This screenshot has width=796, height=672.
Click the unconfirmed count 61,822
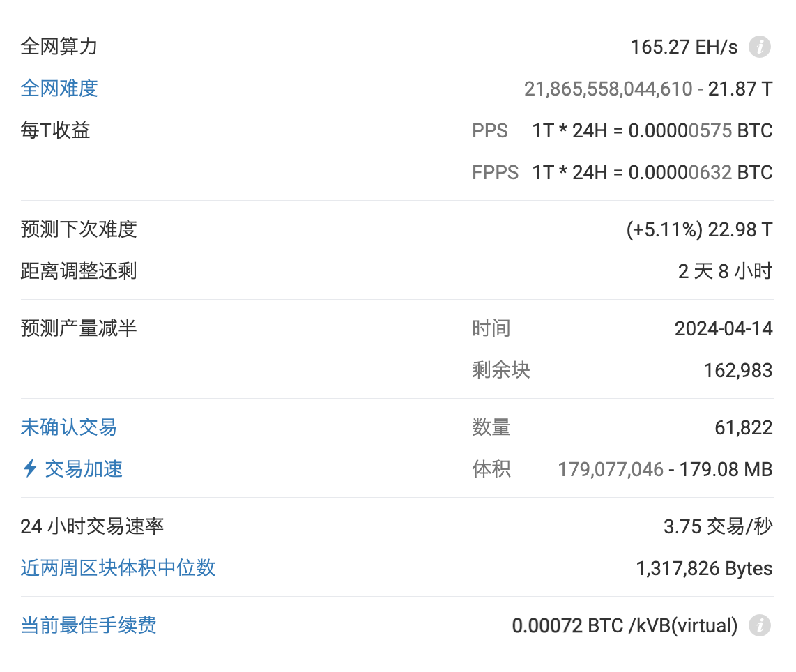(745, 427)
